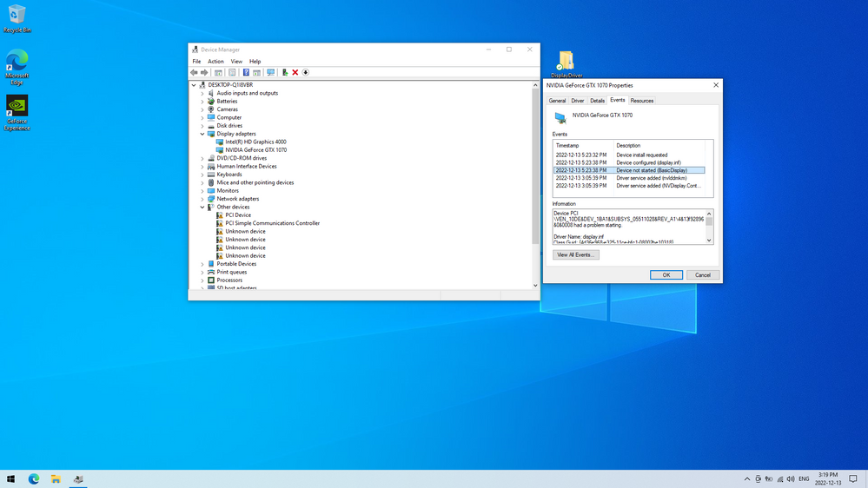Click the ENG language indicator

[804, 479]
